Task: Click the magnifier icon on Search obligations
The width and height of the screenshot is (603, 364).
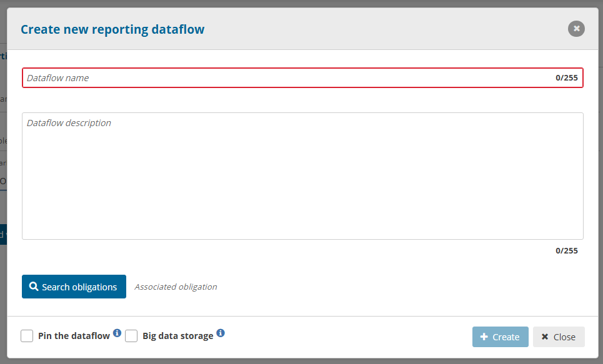Action: coord(34,287)
